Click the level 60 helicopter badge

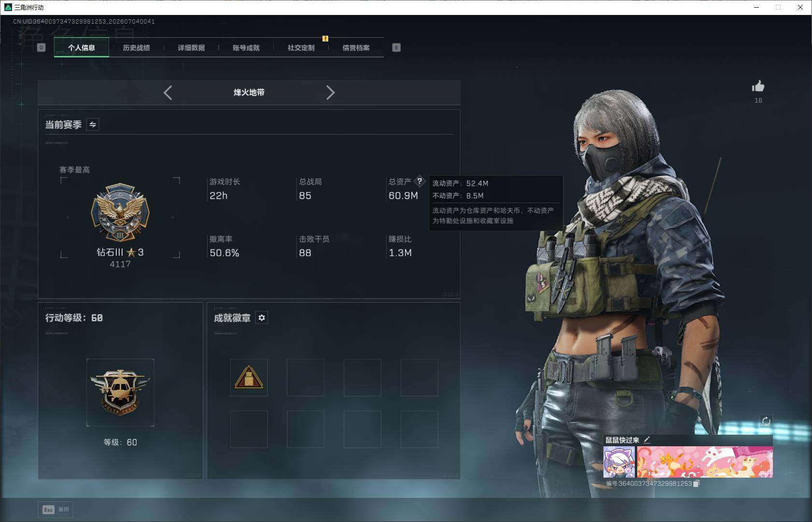[x=120, y=392]
